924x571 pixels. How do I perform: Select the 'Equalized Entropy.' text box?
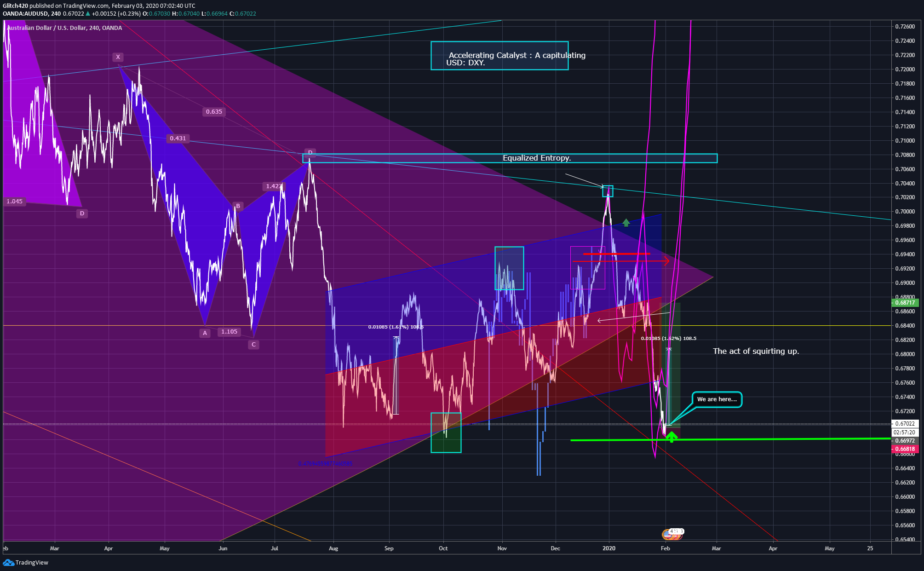[510, 158]
